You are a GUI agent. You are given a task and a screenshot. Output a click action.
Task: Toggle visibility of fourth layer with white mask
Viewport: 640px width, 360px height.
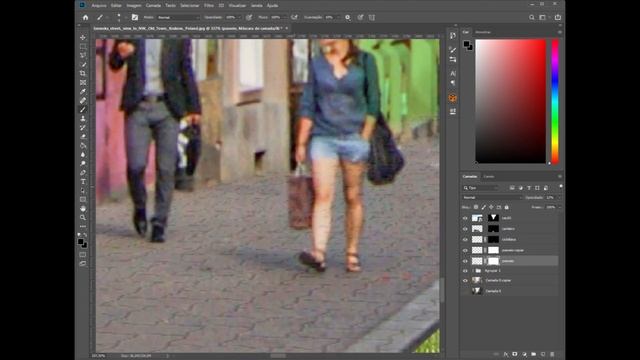[465, 250]
